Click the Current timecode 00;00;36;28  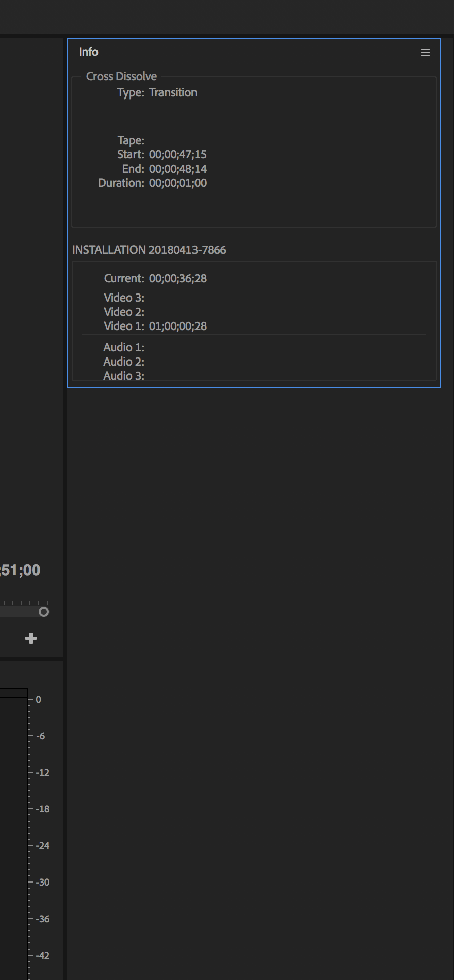click(x=178, y=278)
